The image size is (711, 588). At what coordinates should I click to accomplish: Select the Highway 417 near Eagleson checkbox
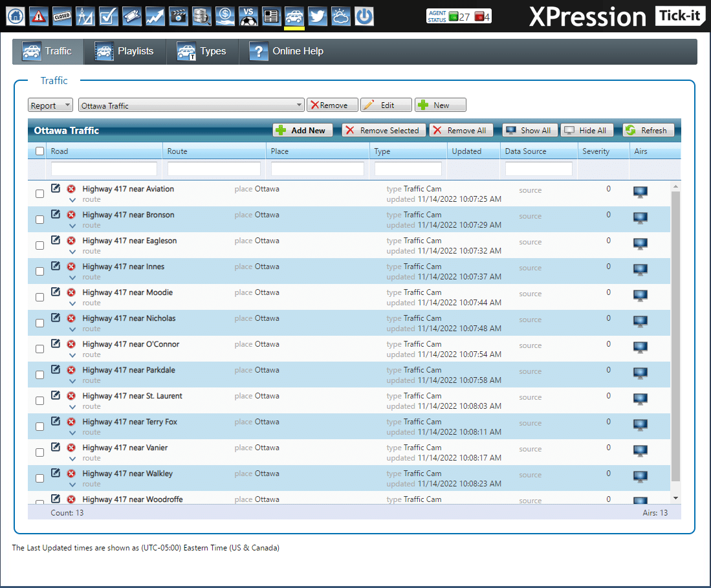pyautogui.click(x=40, y=245)
